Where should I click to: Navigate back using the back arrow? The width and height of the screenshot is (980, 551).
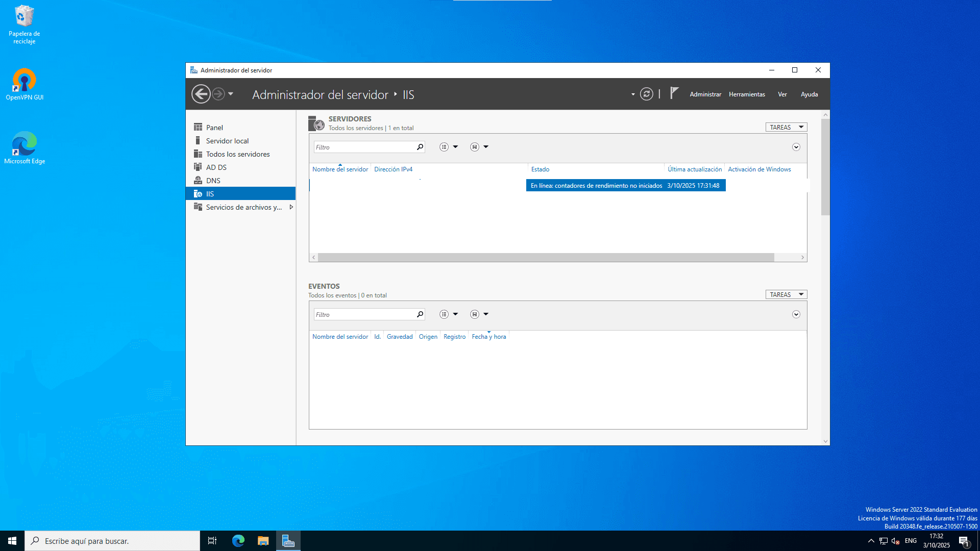[x=201, y=94]
